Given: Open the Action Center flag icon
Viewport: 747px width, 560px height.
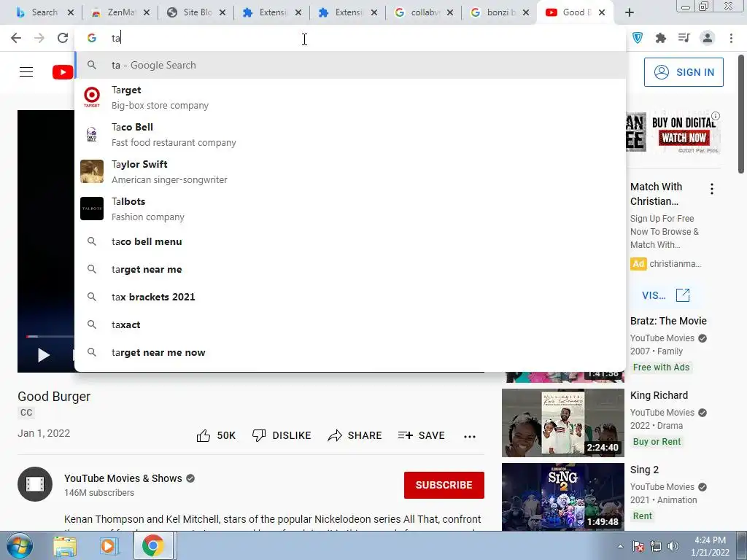Looking at the screenshot, I should coord(638,546).
